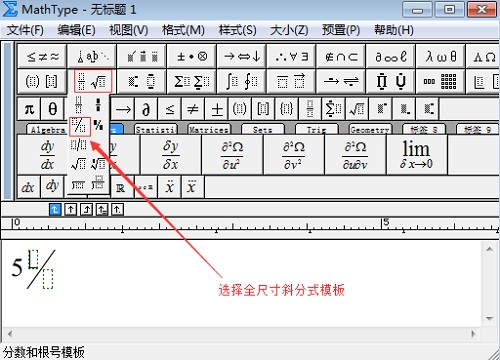Open the 文件(F) menu
Screen dimensions: 500x360
click(25, 30)
